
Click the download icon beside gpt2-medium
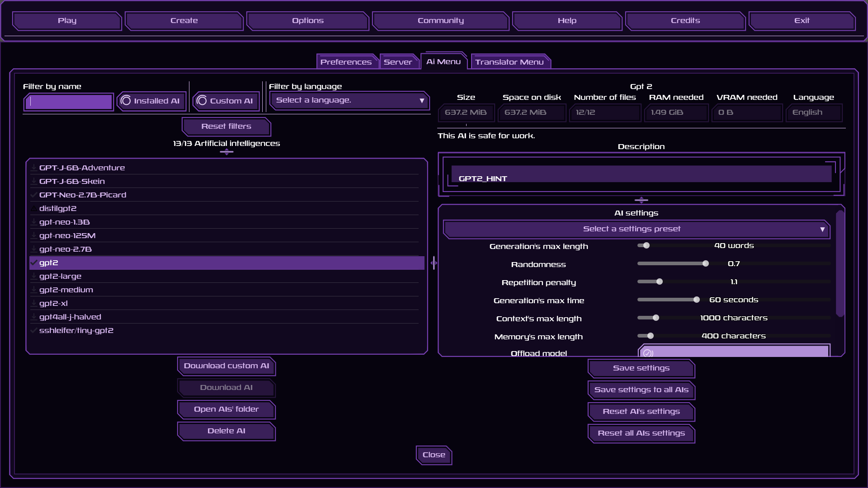coord(34,290)
